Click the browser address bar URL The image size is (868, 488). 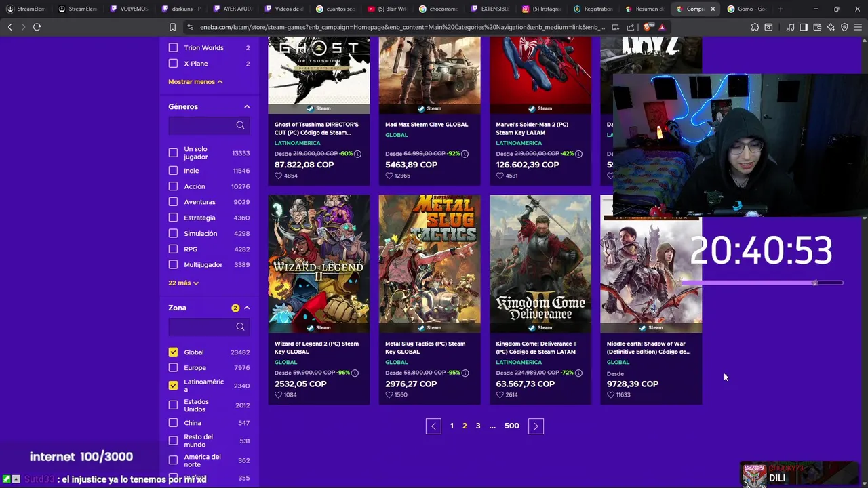[x=401, y=27]
